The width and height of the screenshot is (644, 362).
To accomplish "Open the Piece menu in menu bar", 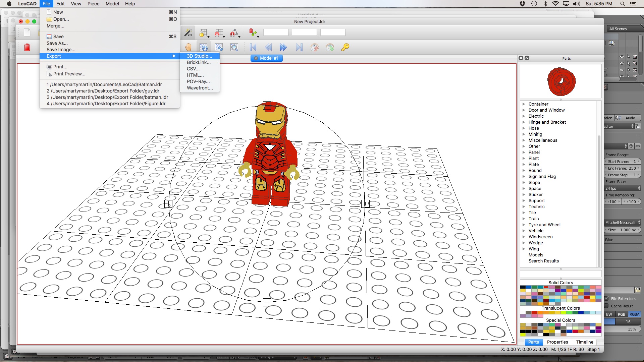I will [x=93, y=4].
